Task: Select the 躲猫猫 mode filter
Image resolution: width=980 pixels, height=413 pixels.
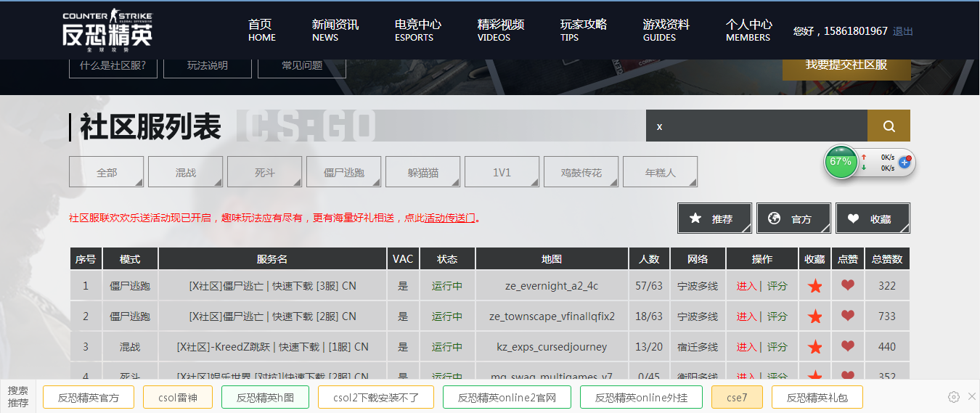Action: 422,173
